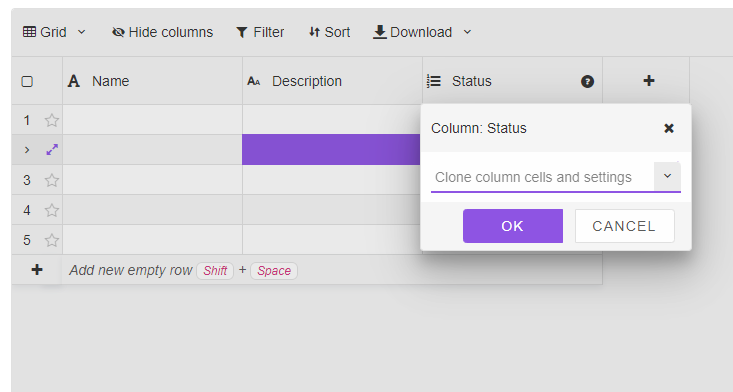733x392 pixels.
Task: Star row 4
Action: tap(51, 210)
